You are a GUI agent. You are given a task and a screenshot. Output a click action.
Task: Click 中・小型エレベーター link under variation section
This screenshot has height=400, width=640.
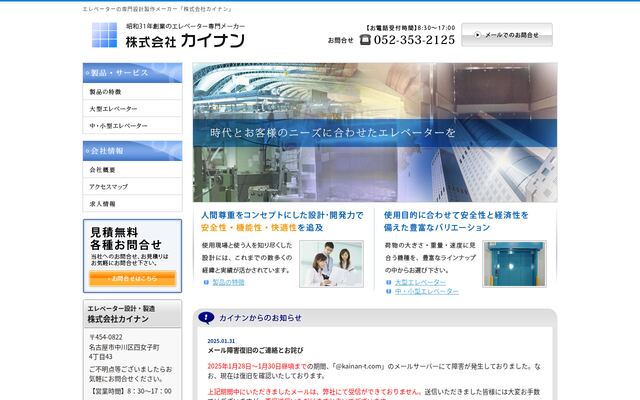tap(427, 291)
